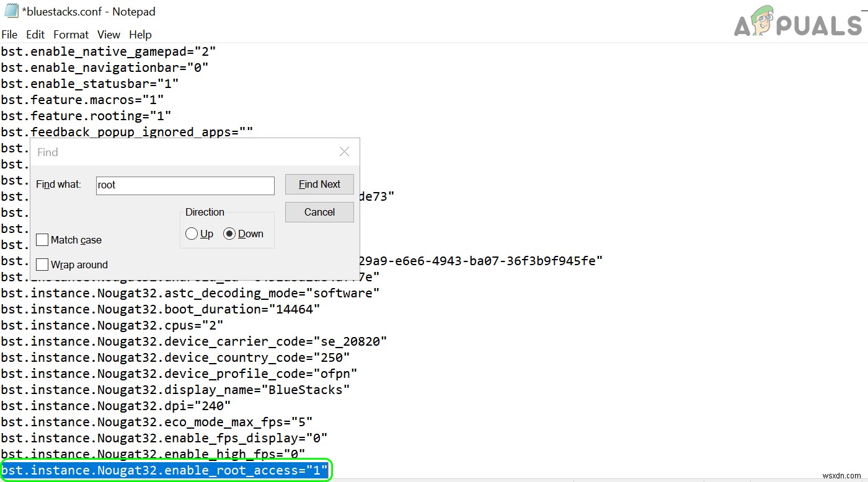Open the Format menu

(71, 35)
